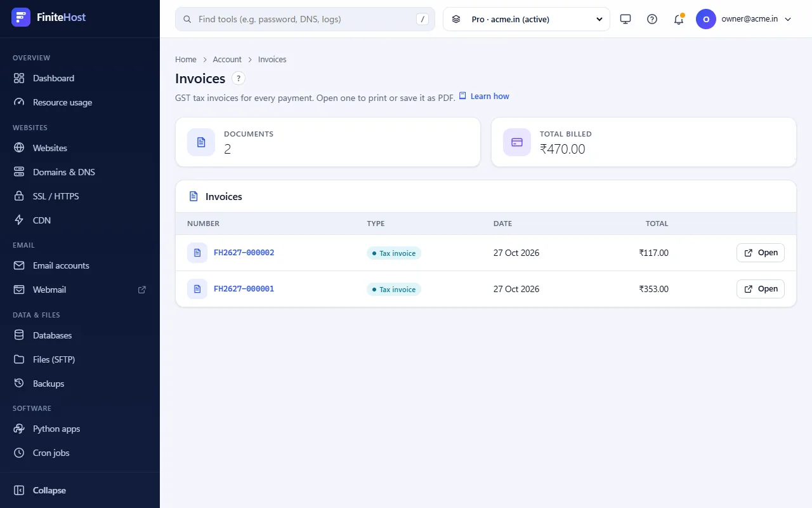This screenshot has height=508, width=812.
Task: Open invoice FH2627-000001 with Open button
Action: [x=761, y=289]
